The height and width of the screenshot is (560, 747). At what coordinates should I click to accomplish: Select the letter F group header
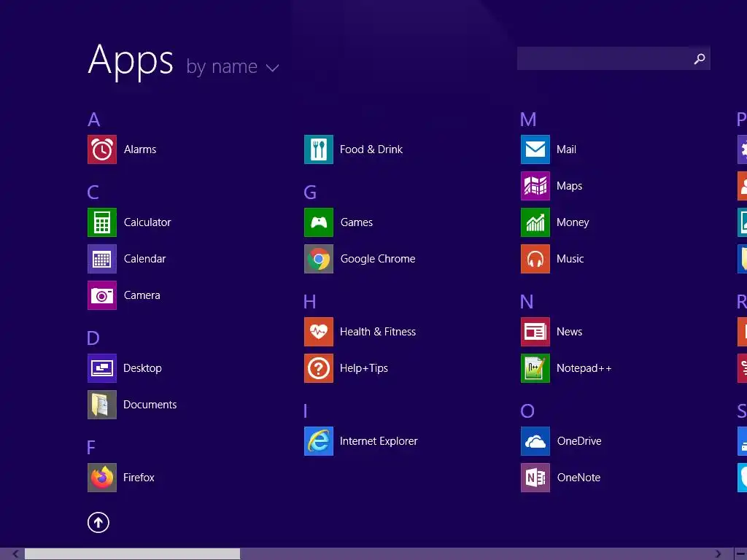91,448
